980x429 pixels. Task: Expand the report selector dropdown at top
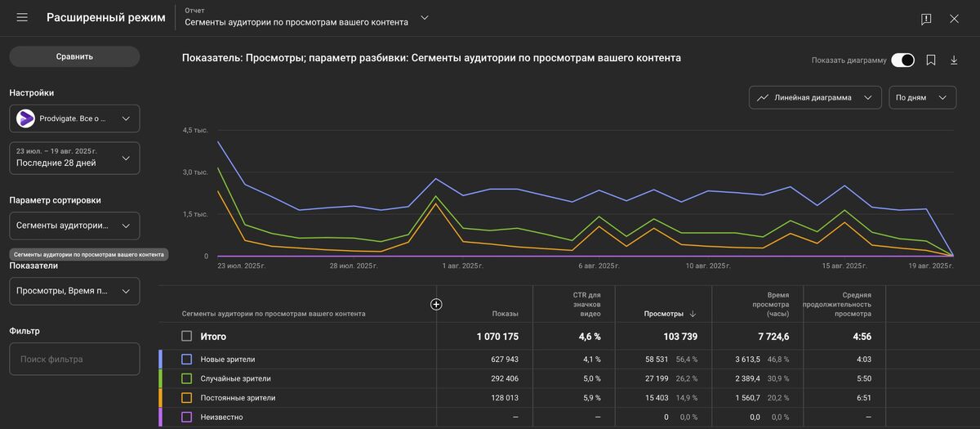(x=423, y=17)
